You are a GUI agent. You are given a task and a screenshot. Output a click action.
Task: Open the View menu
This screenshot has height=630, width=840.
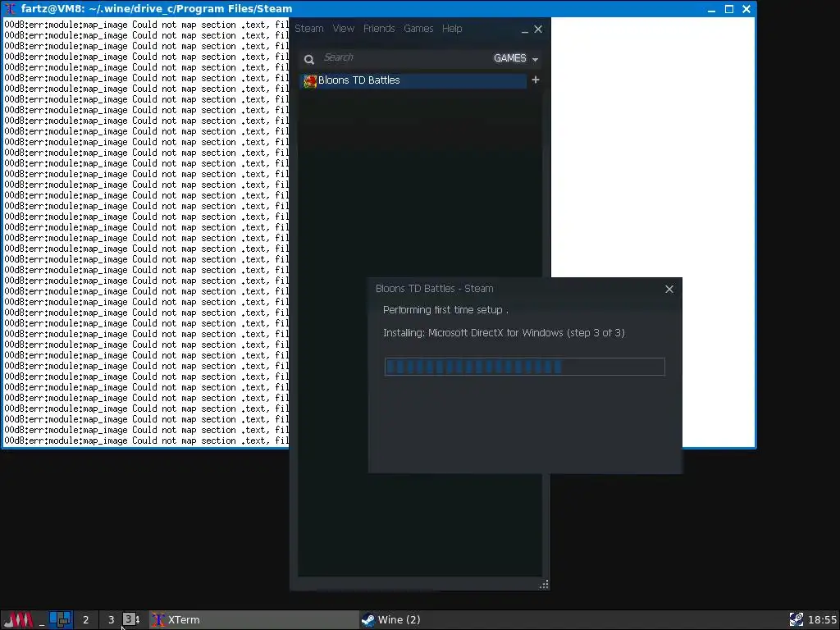click(344, 29)
